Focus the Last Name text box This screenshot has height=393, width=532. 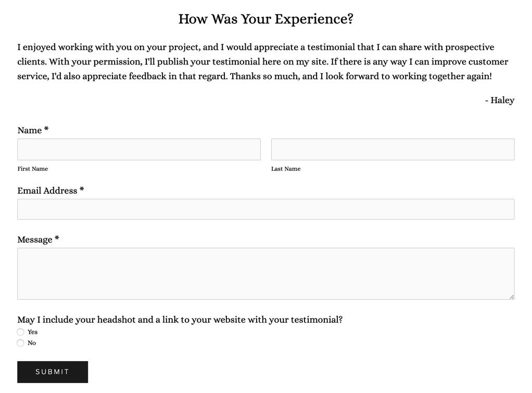tap(392, 149)
